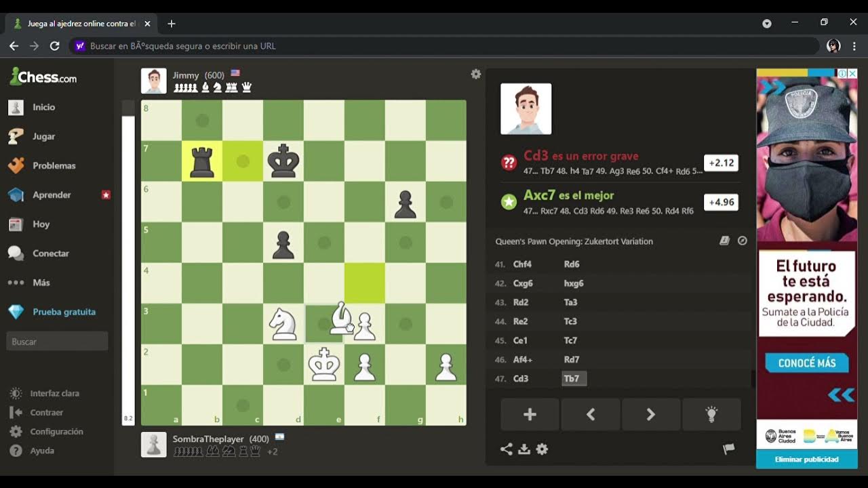Select move 47 Tb7 in move list
Screen dimensions: 868x488
(574, 379)
